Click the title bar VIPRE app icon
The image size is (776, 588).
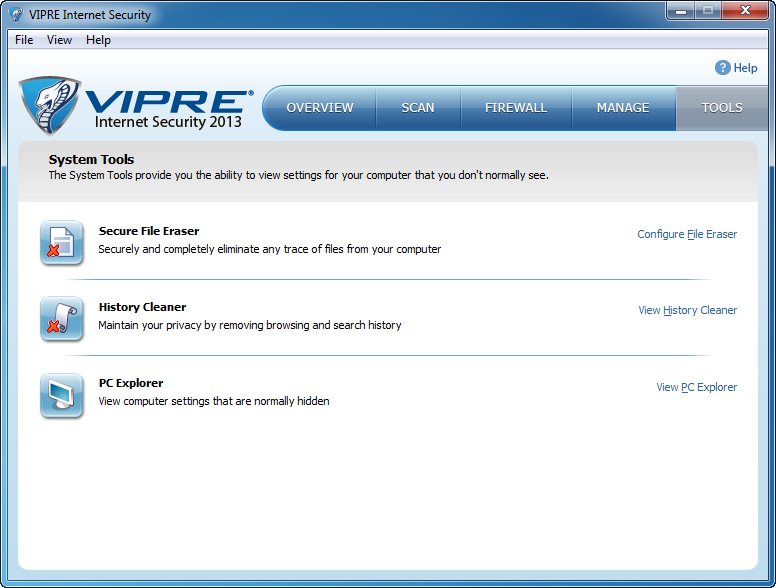point(17,15)
